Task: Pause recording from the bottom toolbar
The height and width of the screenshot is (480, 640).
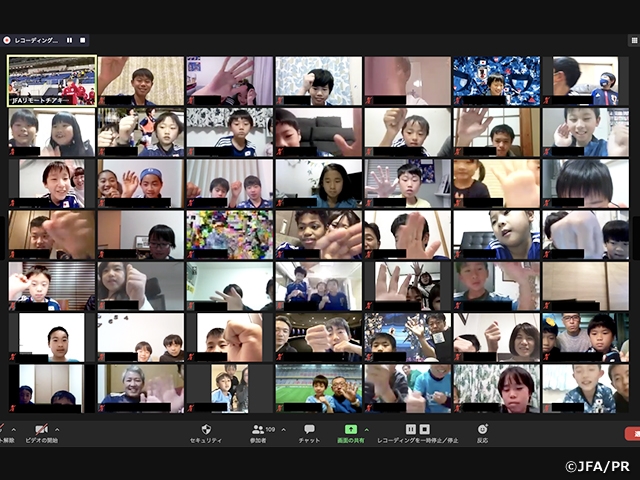Action: pos(411,429)
